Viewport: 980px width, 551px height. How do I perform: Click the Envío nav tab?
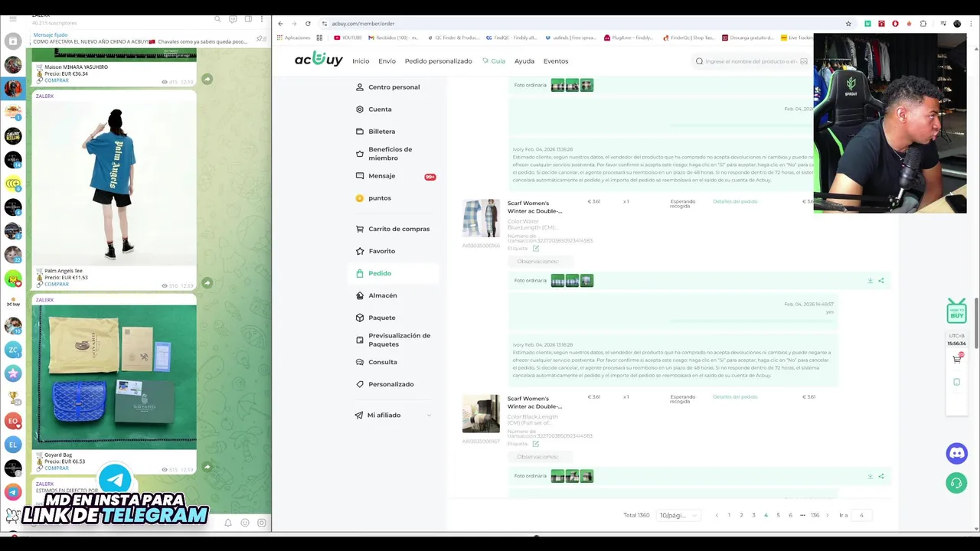click(387, 61)
